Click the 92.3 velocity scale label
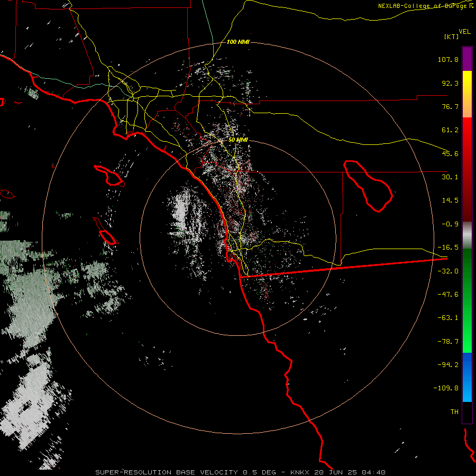The width and height of the screenshot is (476, 476). coord(450,83)
